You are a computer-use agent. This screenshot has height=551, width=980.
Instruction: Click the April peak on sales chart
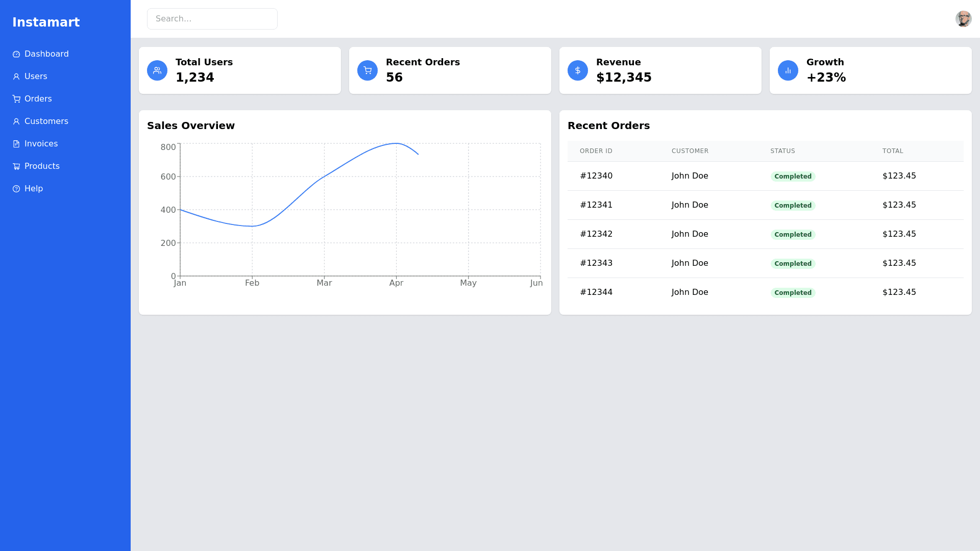coord(396,143)
